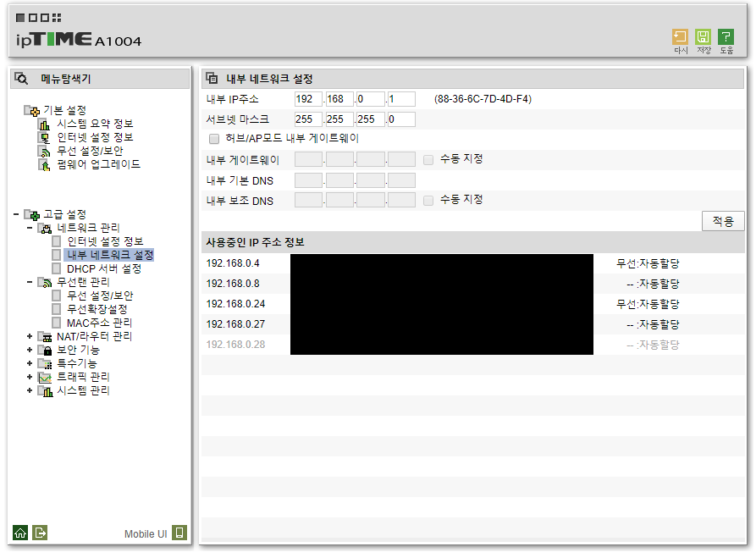Open 무선확장설정 menu item
Screen dimensions: 756x558
pos(97,309)
